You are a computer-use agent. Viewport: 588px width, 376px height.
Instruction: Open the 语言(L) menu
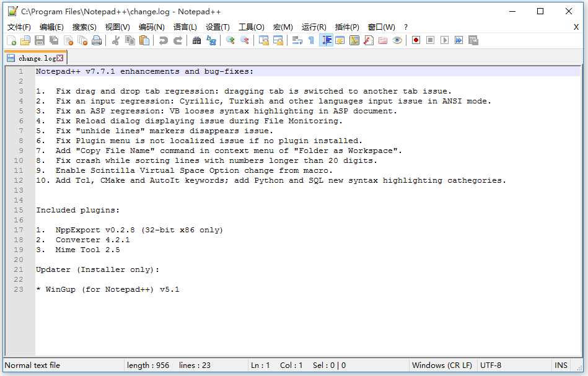[x=185, y=27]
